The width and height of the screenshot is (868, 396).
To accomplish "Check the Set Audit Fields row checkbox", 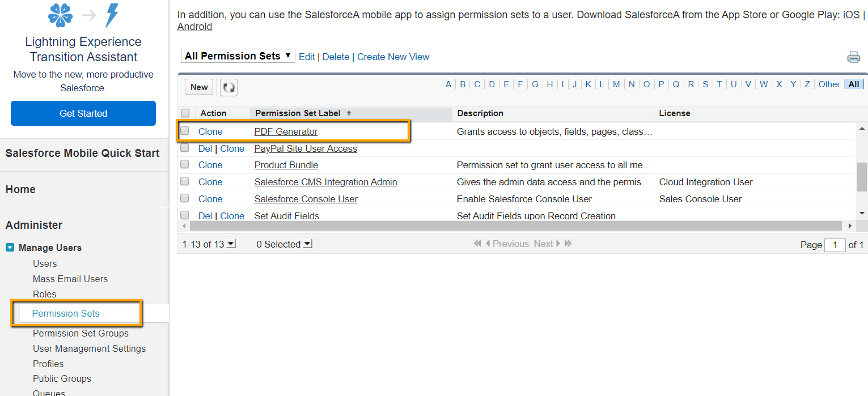I will pyautogui.click(x=184, y=215).
